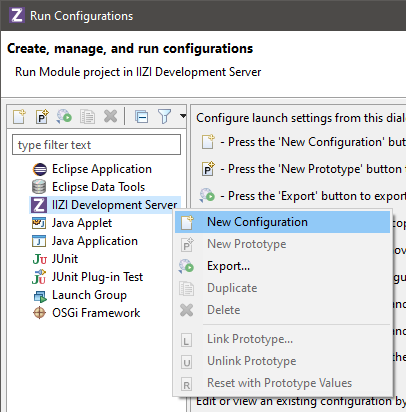Choose Duplicate from context menu
Viewport: 406px width, 412px height.
pyautogui.click(x=282, y=288)
